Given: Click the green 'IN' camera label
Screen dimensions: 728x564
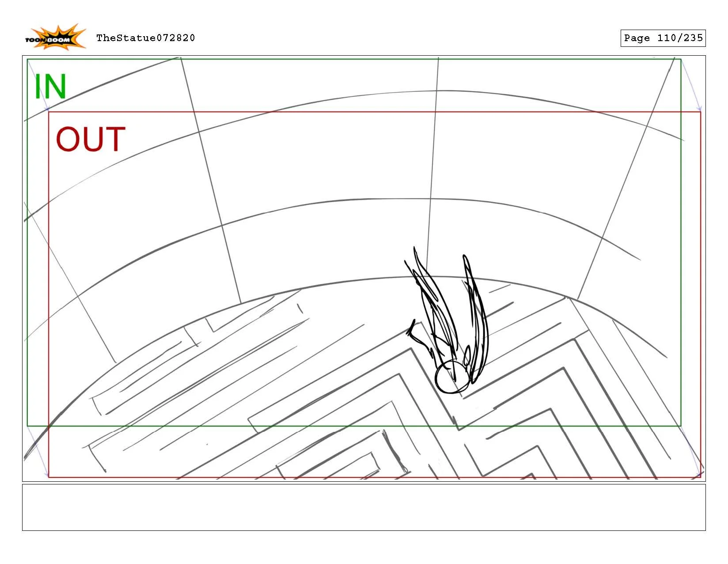Looking at the screenshot, I should tap(50, 87).
